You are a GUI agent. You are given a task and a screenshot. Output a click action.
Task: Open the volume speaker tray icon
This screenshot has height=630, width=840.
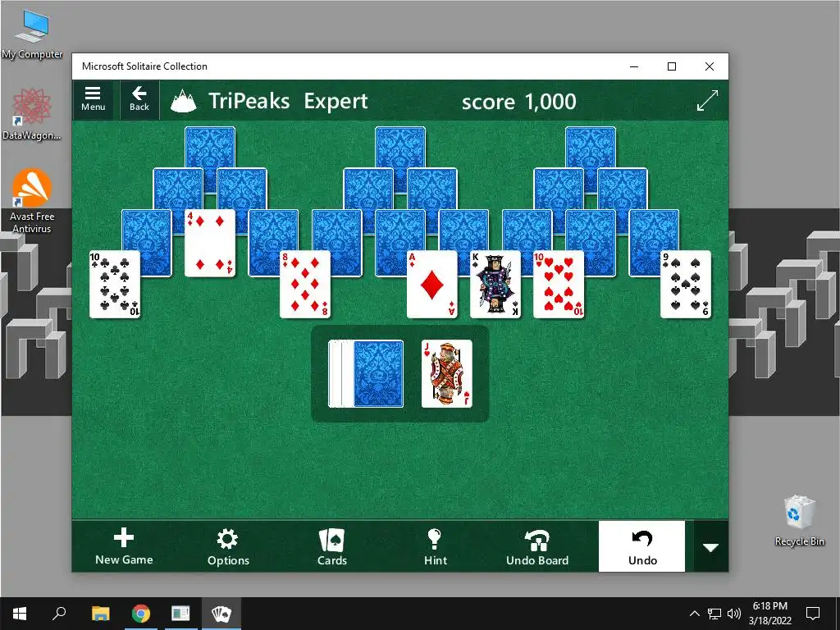734,614
